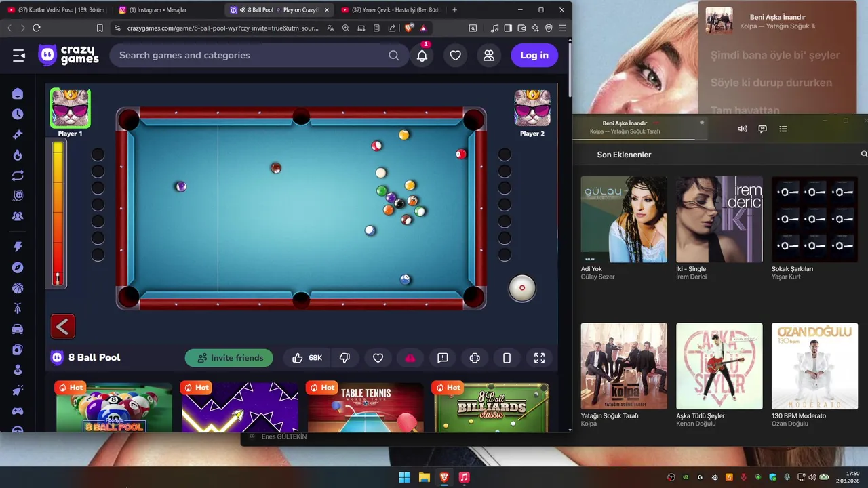Toggle favorite heart below the game

[378, 358]
